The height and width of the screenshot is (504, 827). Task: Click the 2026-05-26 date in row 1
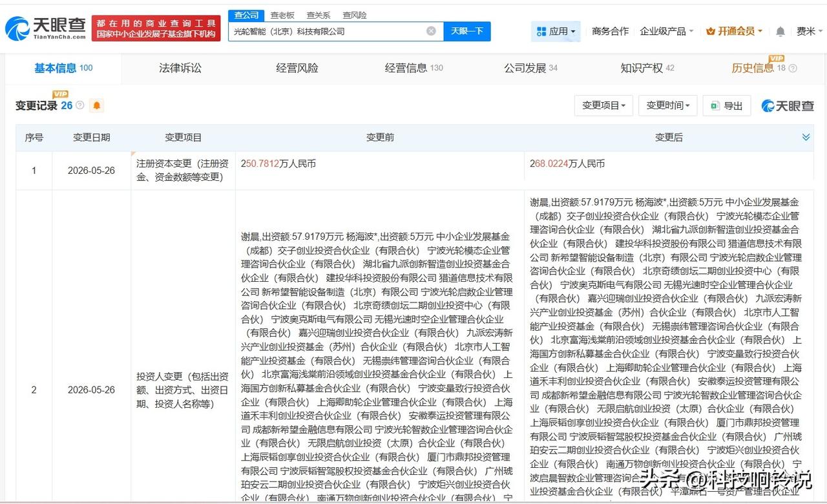(x=91, y=171)
